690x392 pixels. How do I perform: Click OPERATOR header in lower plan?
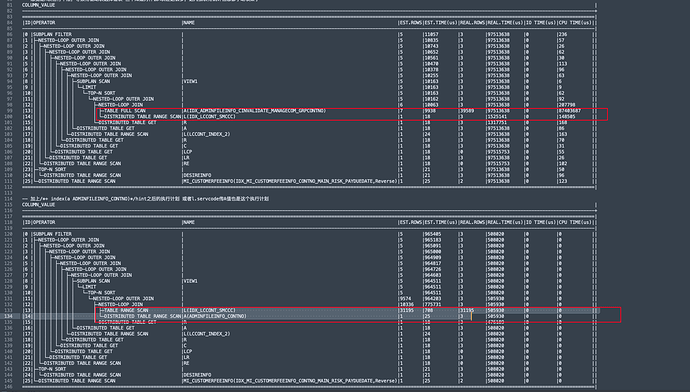click(x=44, y=223)
